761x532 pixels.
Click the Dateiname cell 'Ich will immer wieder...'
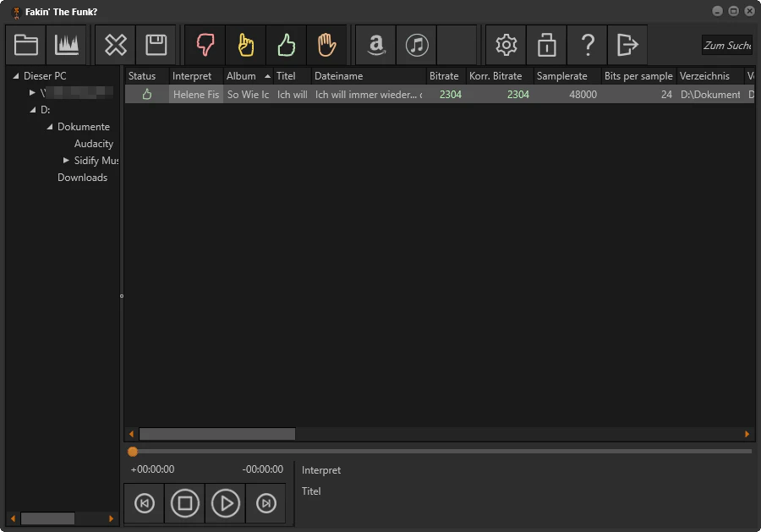tap(369, 95)
